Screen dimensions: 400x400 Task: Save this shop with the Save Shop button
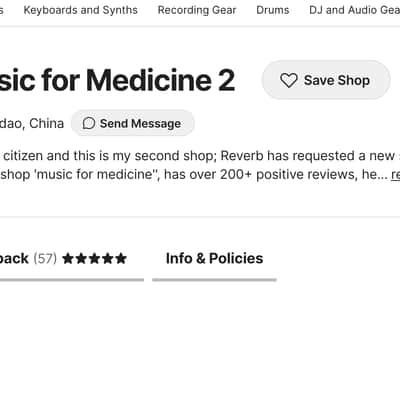[326, 80]
